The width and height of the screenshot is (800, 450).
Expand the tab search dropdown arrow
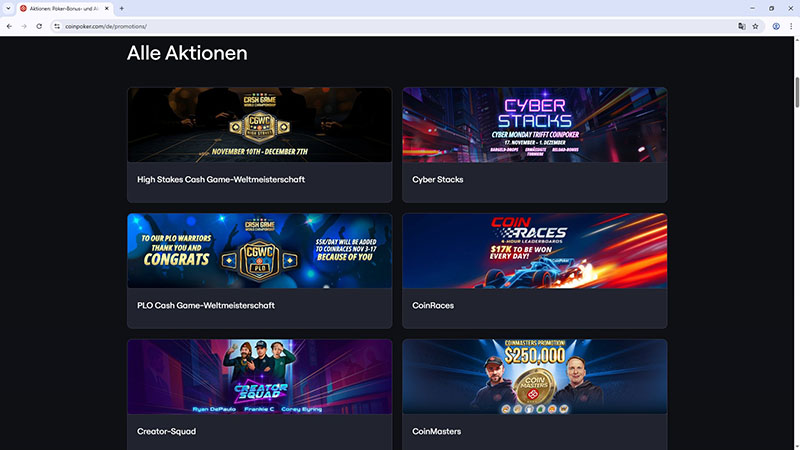pyautogui.click(x=8, y=8)
